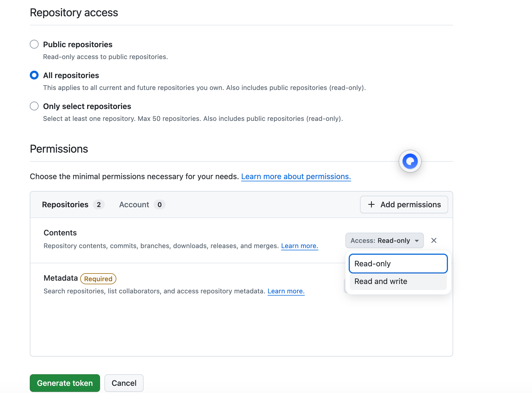Click 'Search repositories, list collaborators' description
The height and width of the screenshot is (393, 532).
154,291
